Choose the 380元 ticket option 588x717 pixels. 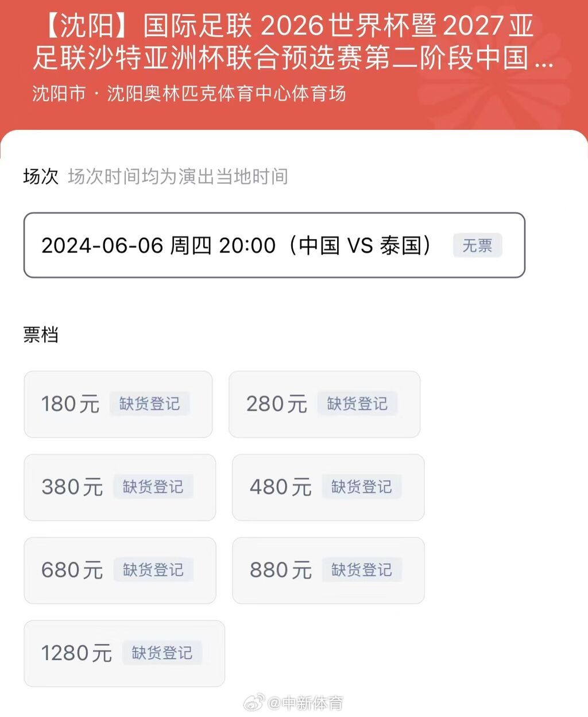coord(119,487)
